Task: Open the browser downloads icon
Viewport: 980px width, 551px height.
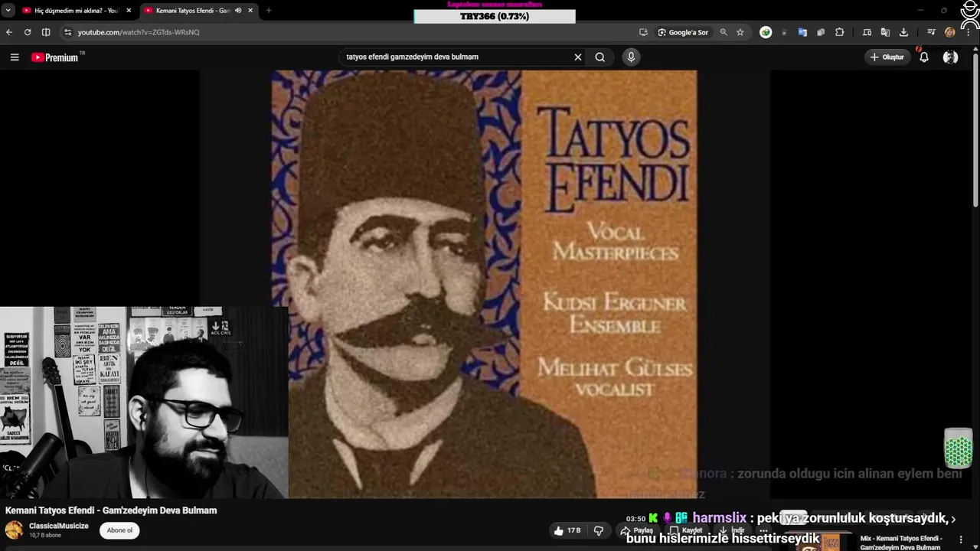Action: [x=903, y=32]
